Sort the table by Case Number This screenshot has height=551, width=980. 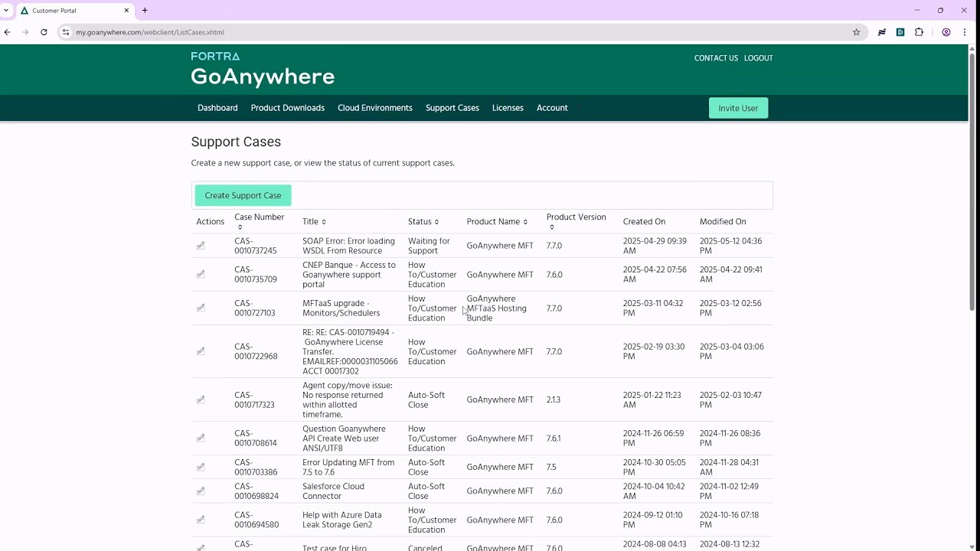coord(240,227)
